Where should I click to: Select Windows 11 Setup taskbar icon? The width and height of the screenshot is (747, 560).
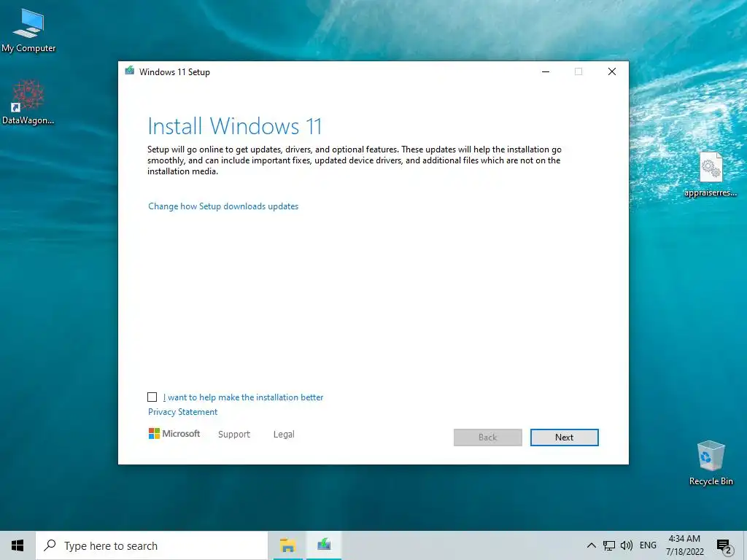point(324,545)
